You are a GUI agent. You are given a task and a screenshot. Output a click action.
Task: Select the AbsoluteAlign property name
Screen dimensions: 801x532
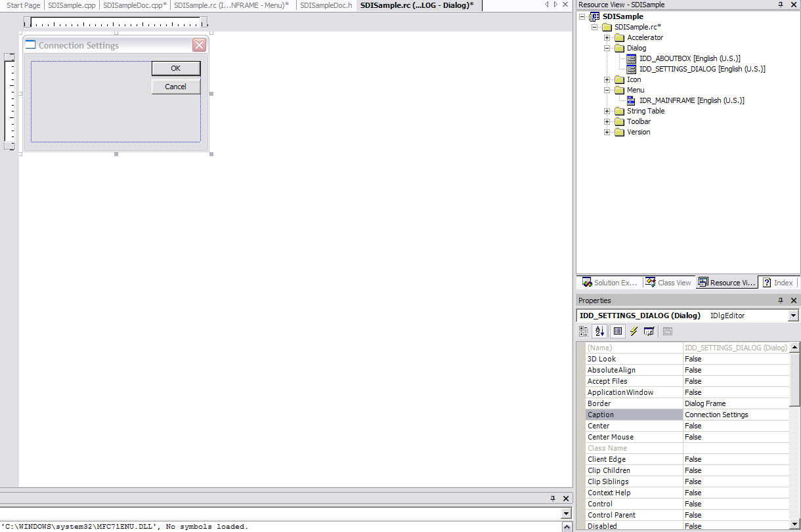point(634,370)
